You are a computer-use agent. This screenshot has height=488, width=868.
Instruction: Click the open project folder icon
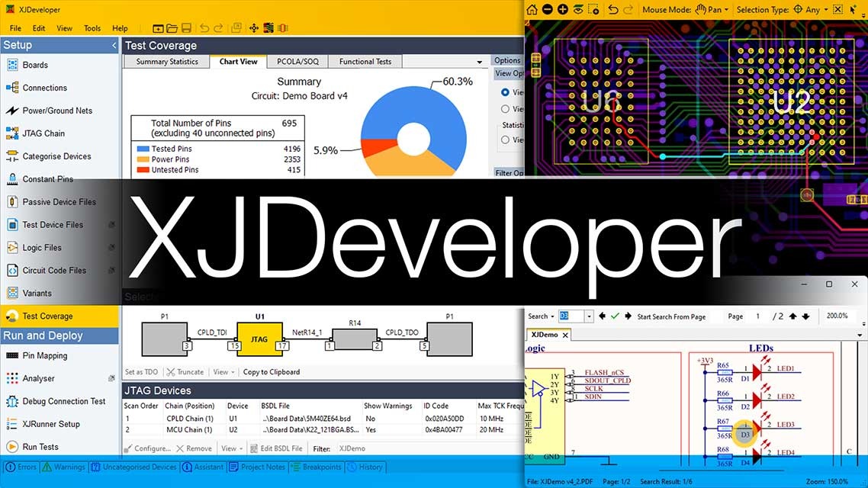(x=158, y=28)
